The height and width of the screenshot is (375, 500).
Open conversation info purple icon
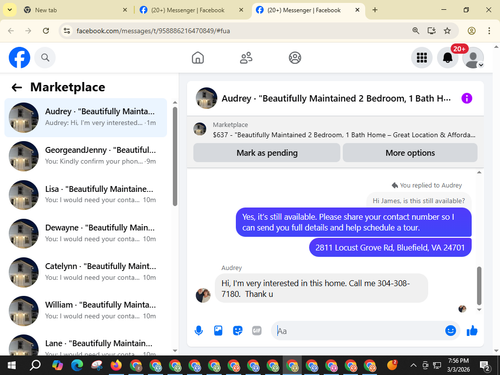tap(467, 98)
